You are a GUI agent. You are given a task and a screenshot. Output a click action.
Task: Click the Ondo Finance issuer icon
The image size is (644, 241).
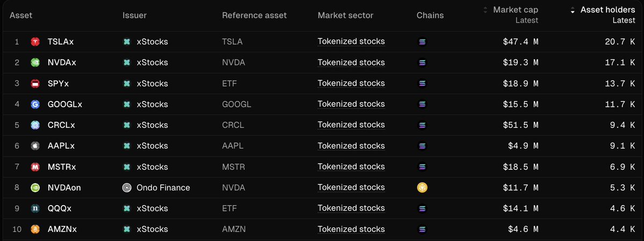pyautogui.click(x=127, y=188)
